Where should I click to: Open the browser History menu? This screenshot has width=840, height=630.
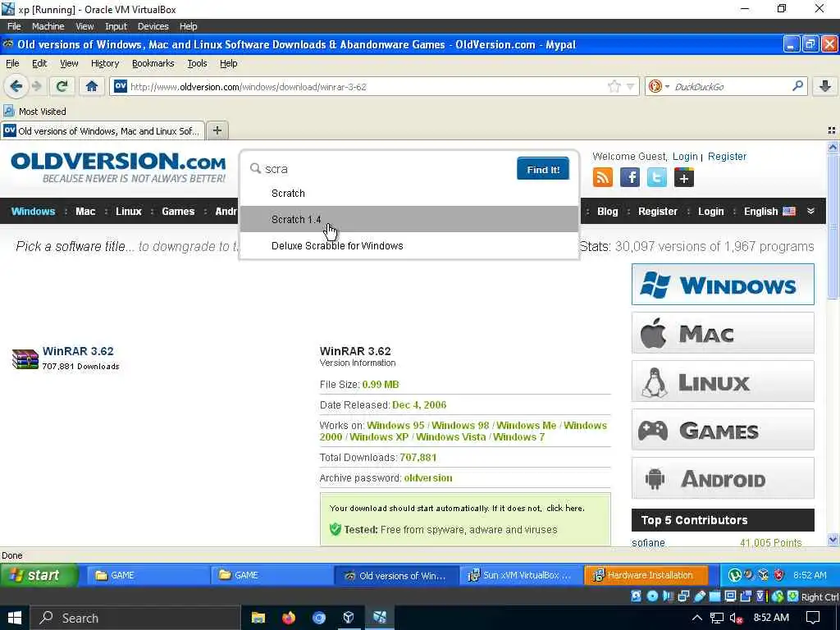point(105,63)
